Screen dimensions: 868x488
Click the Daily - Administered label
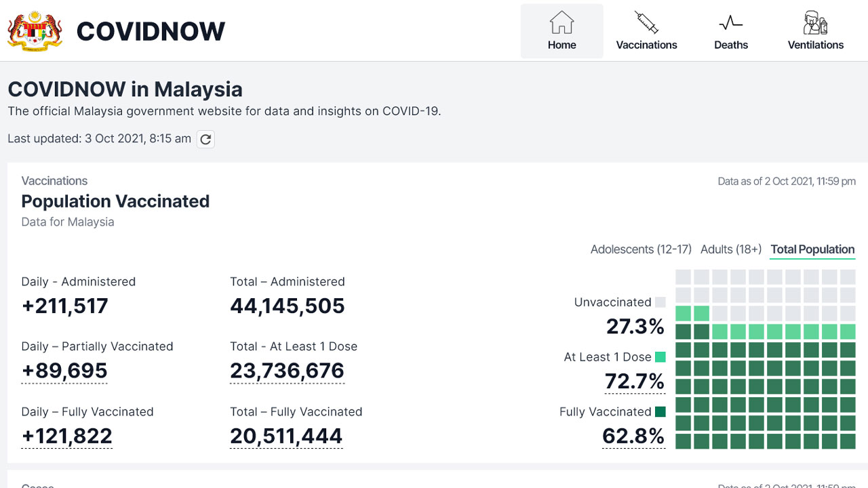click(79, 281)
